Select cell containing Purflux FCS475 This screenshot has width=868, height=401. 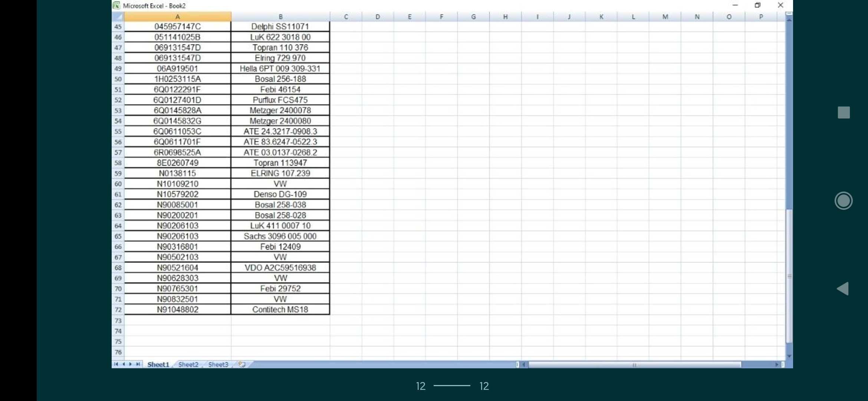click(x=280, y=100)
